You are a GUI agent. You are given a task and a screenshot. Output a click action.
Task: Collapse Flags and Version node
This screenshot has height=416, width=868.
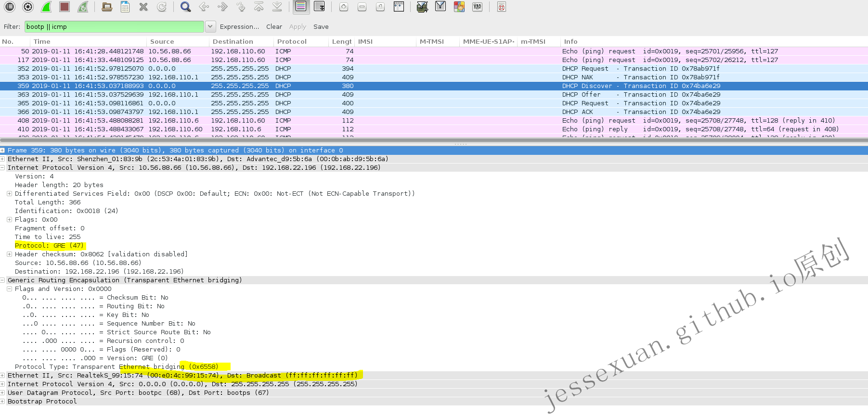click(9, 289)
